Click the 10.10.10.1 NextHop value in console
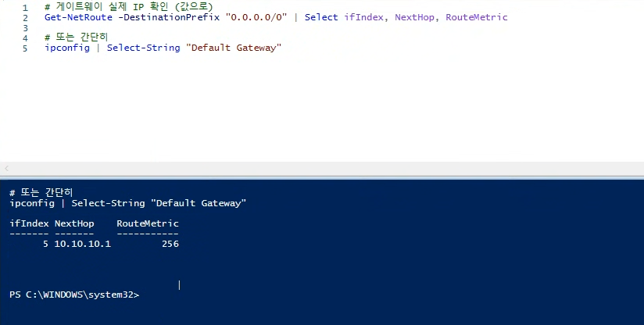Screen dimensions: 644x325 (83, 244)
